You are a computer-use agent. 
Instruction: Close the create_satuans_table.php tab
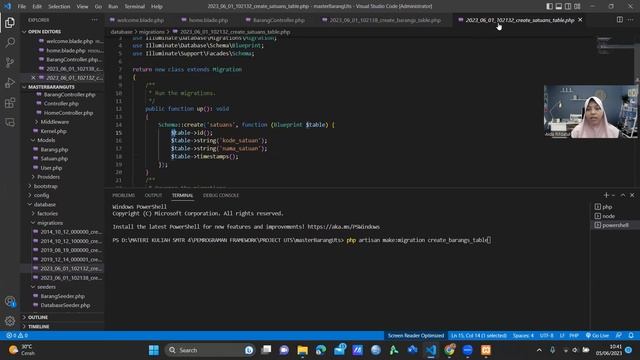580,20
